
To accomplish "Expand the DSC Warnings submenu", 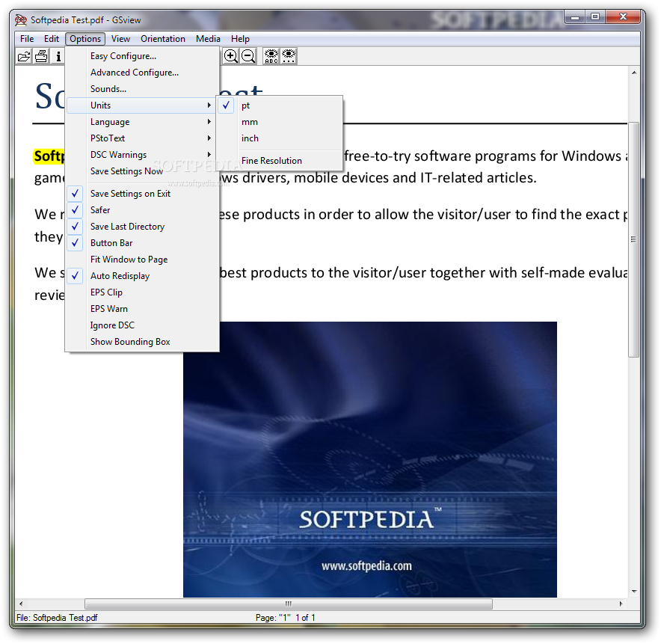I will [x=143, y=155].
